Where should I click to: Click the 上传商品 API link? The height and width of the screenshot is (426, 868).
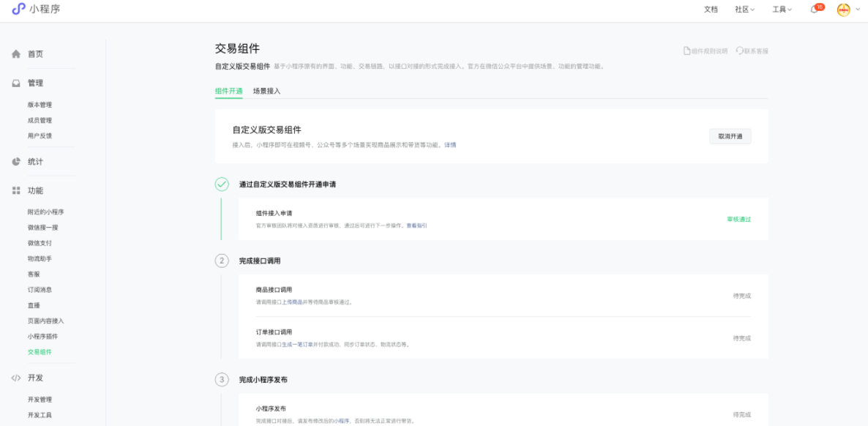(x=293, y=302)
